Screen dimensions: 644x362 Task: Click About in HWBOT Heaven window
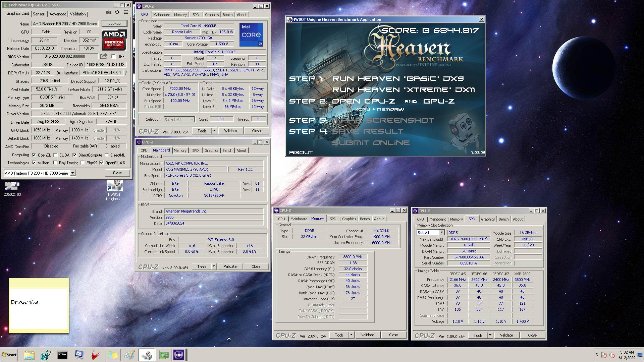301,152
